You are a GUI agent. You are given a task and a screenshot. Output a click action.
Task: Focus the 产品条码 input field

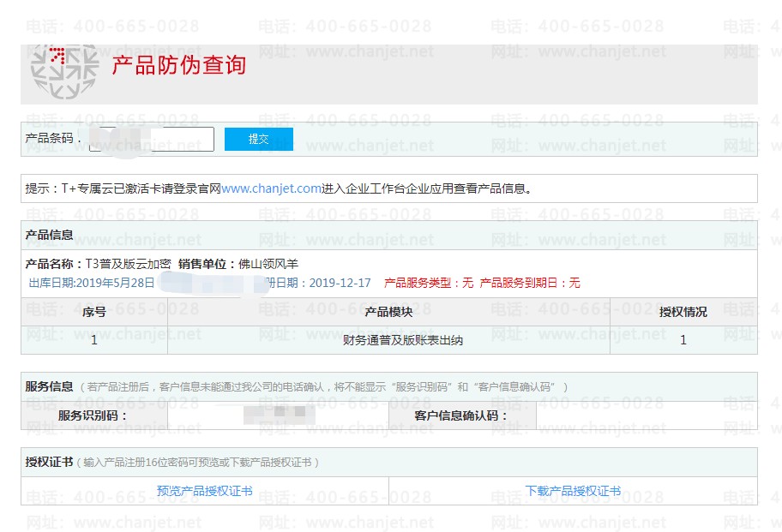pyautogui.click(x=152, y=139)
